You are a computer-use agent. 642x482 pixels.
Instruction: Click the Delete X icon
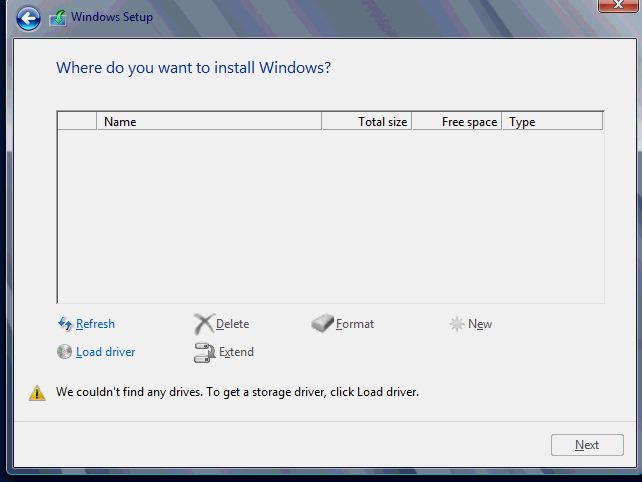pos(203,324)
